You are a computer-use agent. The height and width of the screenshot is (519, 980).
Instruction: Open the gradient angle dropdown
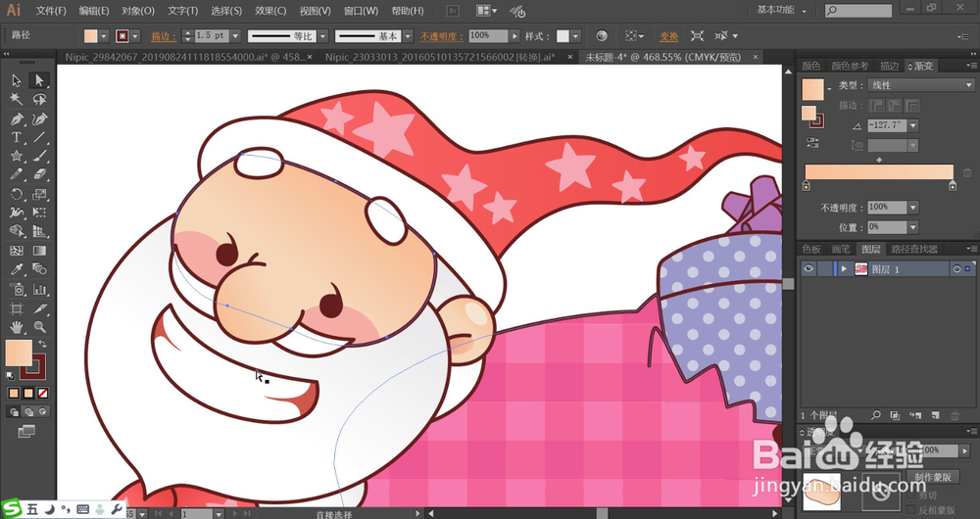[x=913, y=125]
